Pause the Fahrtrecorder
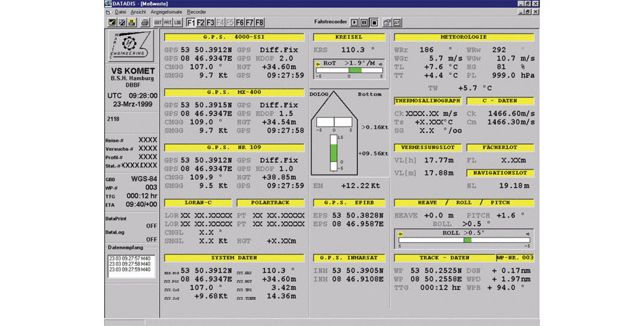Screen dimensions: 644x326 click(364, 23)
